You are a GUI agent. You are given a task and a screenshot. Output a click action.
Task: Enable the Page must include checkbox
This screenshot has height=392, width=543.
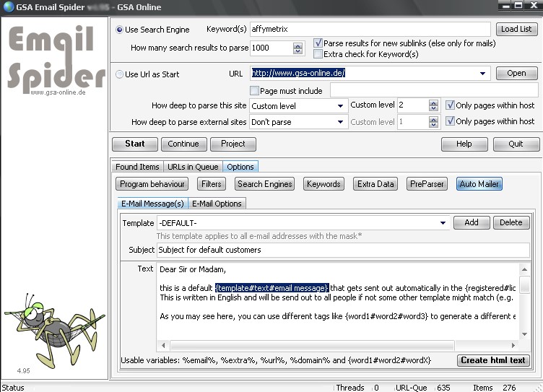[x=254, y=91]
